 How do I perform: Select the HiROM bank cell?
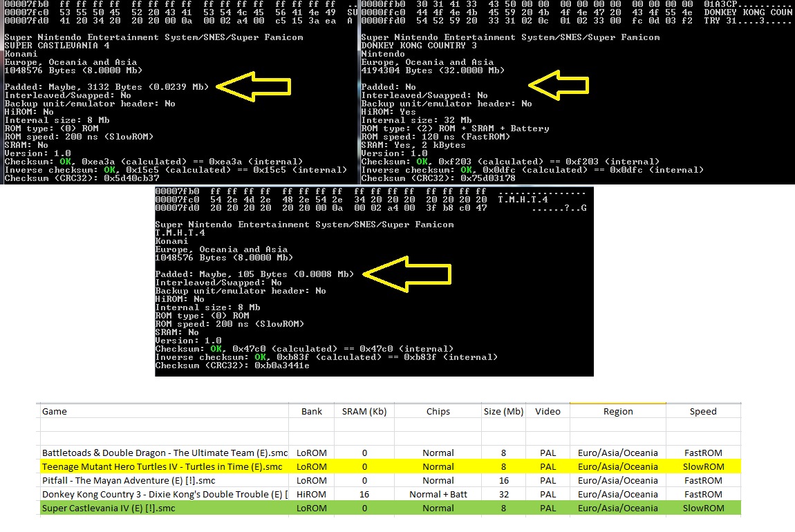312,495
